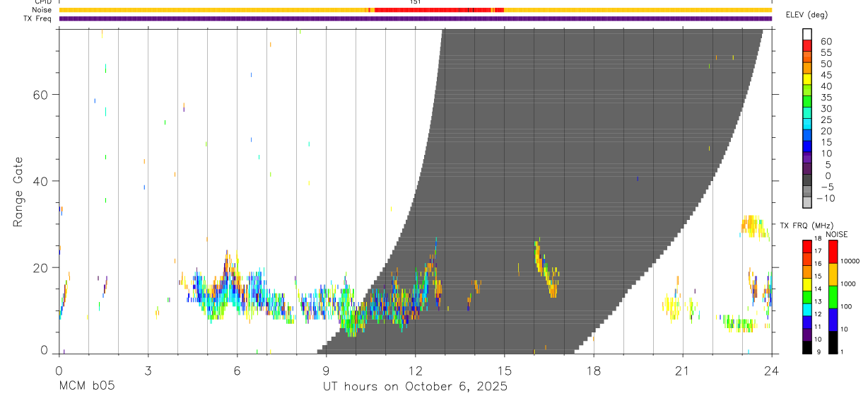Click the red segment of the ELEV color bar
Screen dimensions: 868x401
(x=807, y=45)
